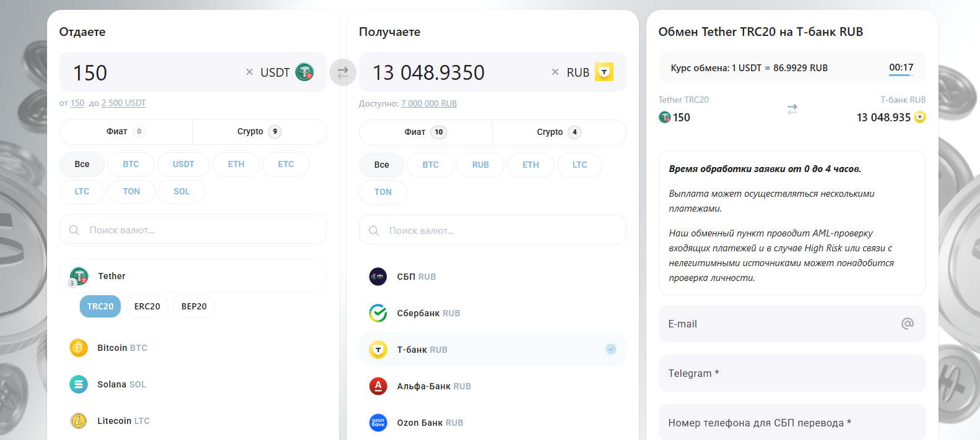The width and height of the screenshot is (980, 440).
Task: Clear the RUB amount with the X icon
Action: click(x=555, y=72)
